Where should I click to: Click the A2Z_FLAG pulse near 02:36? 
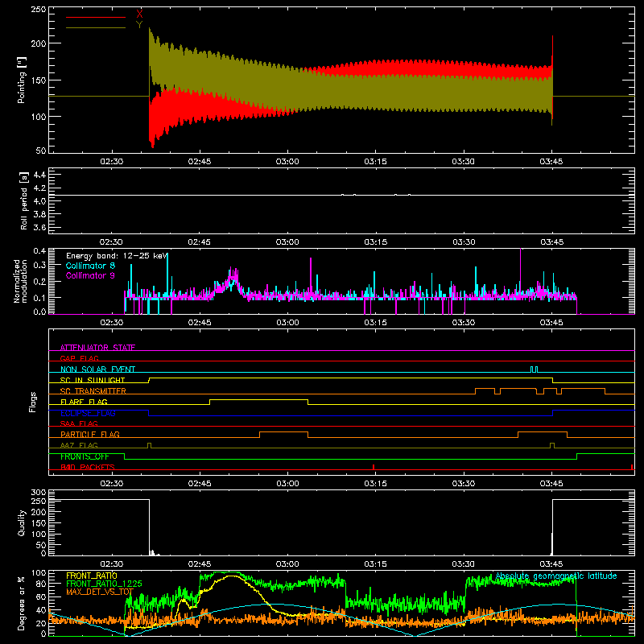click(x=149, y=446)
